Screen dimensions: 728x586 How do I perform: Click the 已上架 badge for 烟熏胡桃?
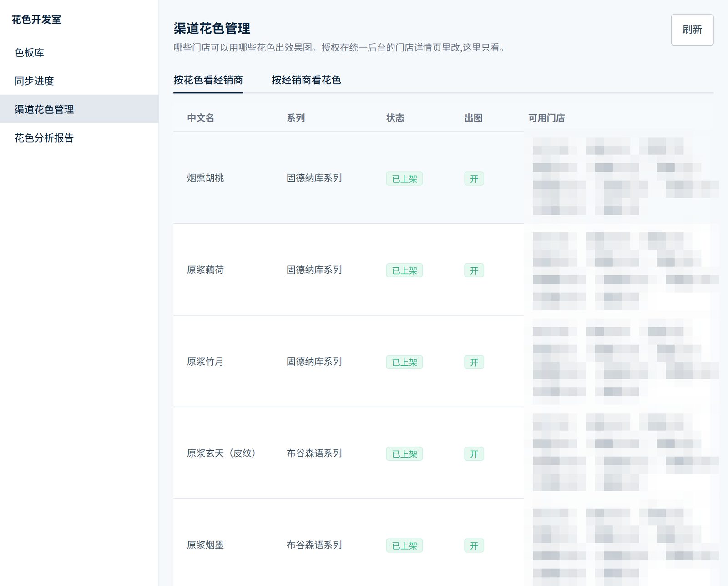coord(404,178)
